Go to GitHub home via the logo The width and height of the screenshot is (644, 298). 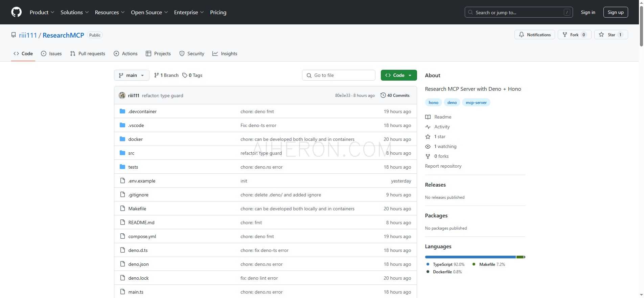[x=16, y=12]
